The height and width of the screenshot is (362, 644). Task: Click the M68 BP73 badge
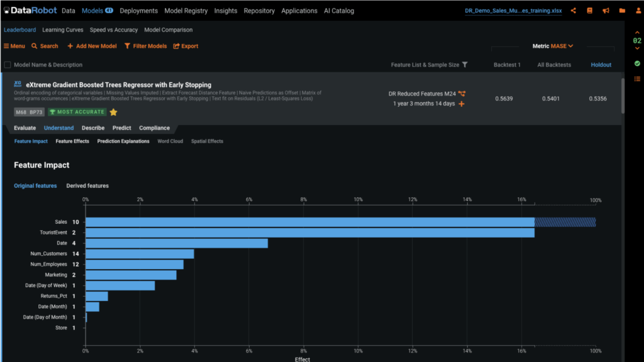click(x=29, y=112)
